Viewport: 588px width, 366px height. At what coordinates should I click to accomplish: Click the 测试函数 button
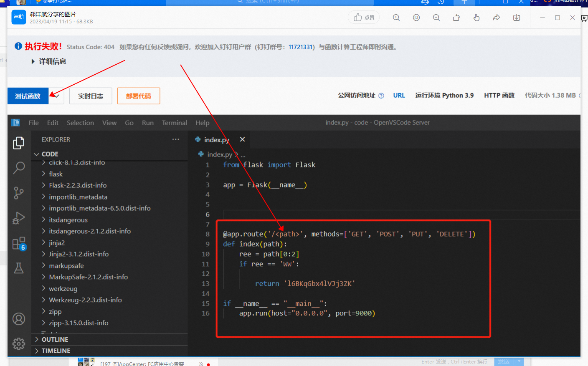pos(28,96)
